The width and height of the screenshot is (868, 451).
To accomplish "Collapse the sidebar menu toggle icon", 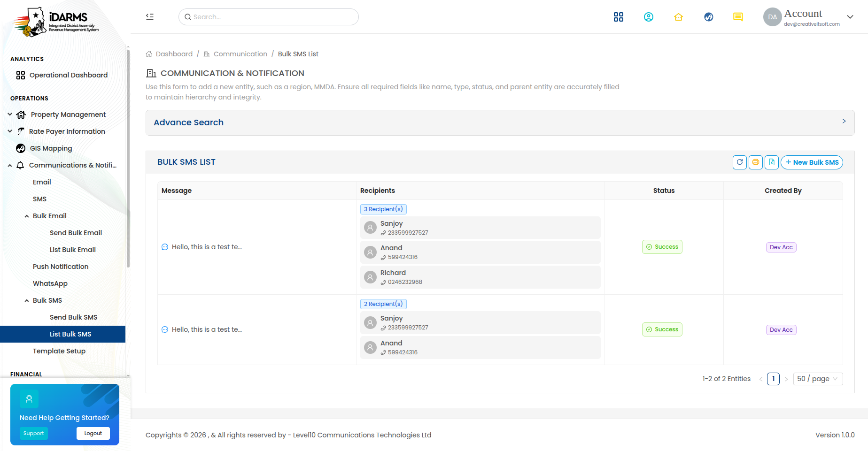I will 150,17.
